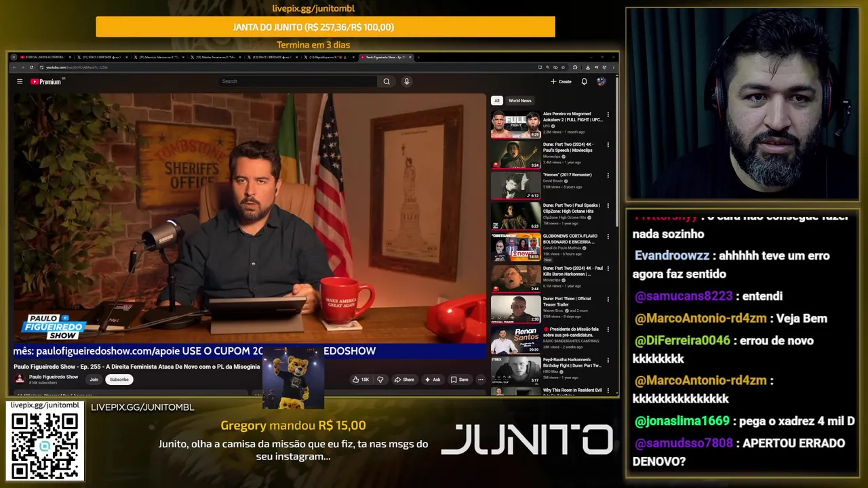Open options menu for Alex Pereira video
868x488 pixels.
pos(608,115)
